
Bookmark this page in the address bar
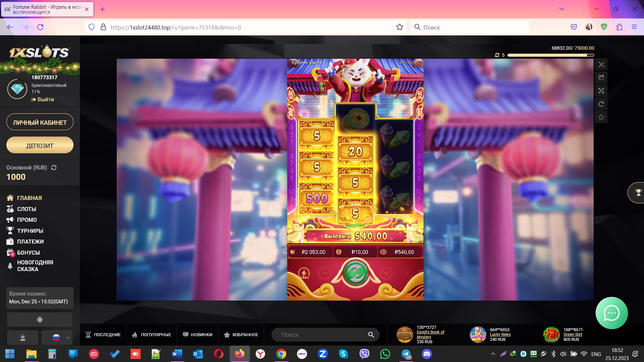pyautogui.click(x=399, y=27)
